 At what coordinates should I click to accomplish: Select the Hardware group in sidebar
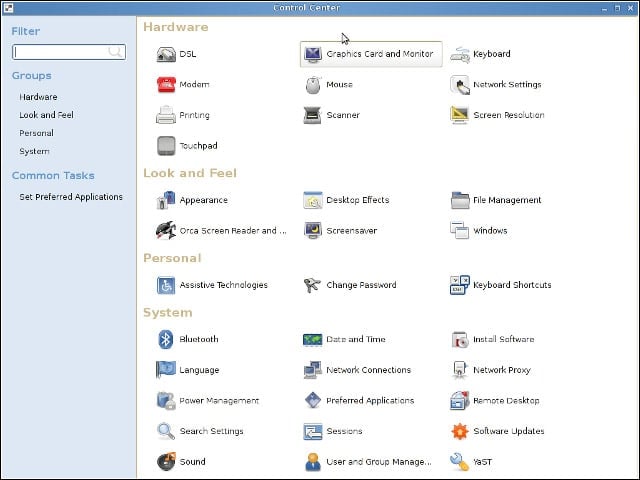point(38,97)
